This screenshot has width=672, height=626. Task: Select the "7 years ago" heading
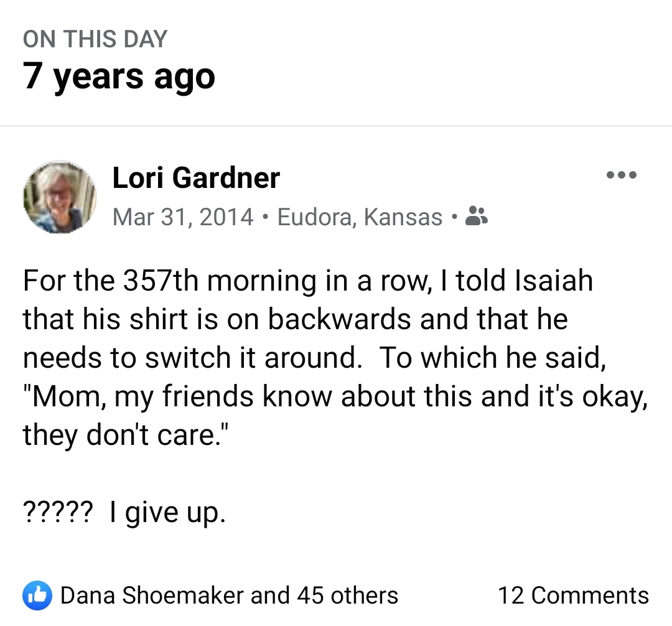tap(119, 76)
